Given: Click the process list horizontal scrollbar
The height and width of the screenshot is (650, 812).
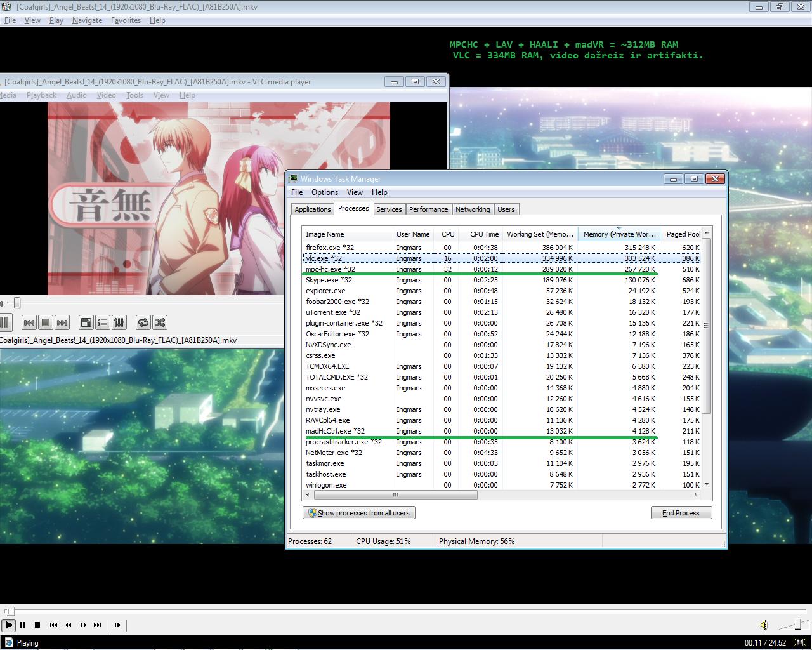Looking at the screenshot, I should click(396, 494).
